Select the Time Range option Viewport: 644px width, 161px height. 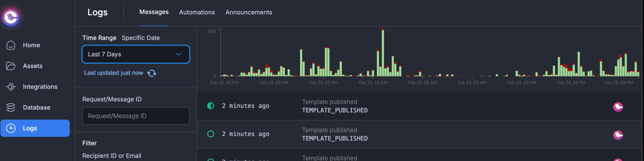(99, 38)
